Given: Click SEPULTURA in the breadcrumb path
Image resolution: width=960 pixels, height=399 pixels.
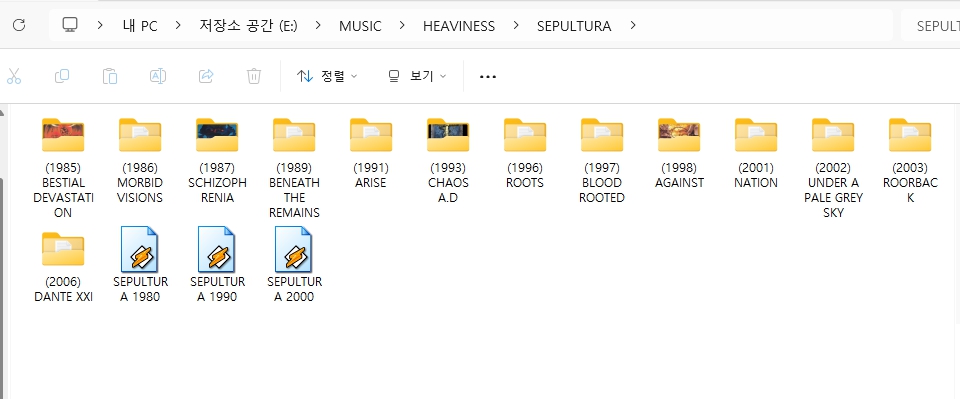Looking at the screenshot, I should [574, 26].
